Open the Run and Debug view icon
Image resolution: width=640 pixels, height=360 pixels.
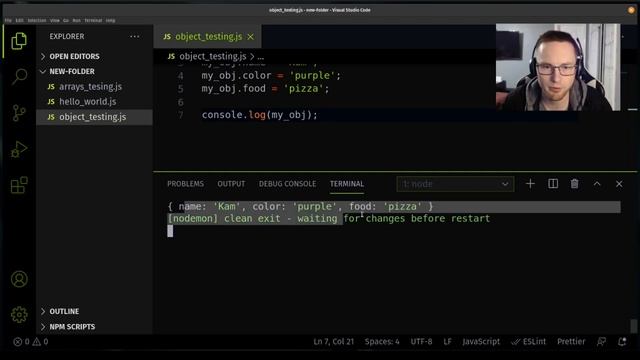19,149
